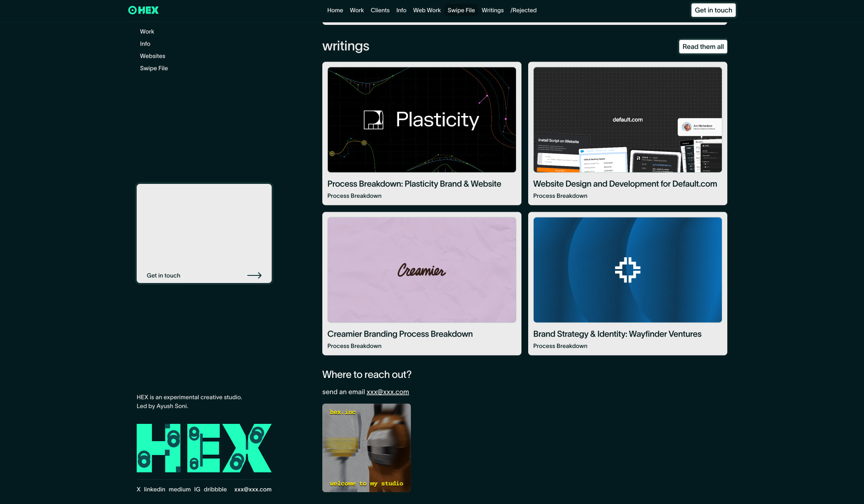Click the text HEX is an experimental creative studio.
This screenshot has height=504, width=864.
pyautogui.click(x=189, y=397)
